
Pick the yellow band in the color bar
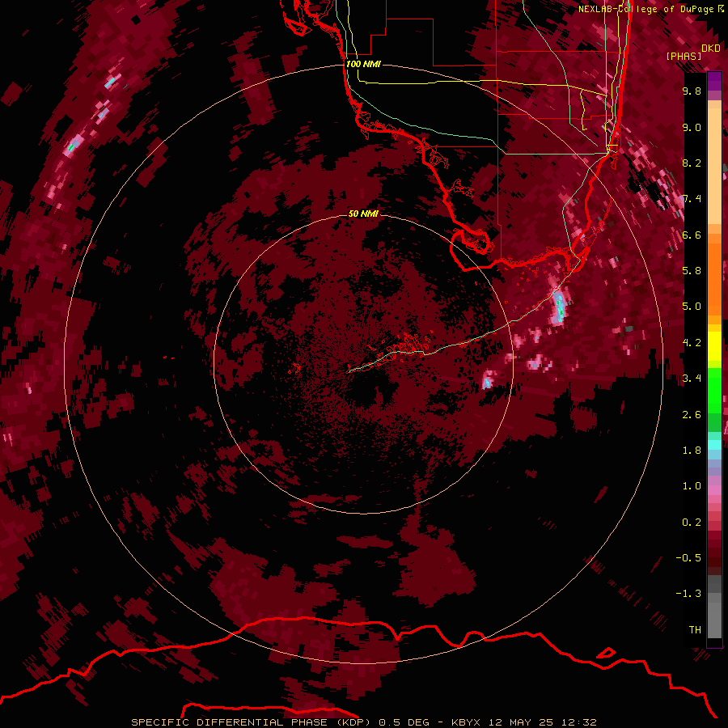tap(714, 346)
